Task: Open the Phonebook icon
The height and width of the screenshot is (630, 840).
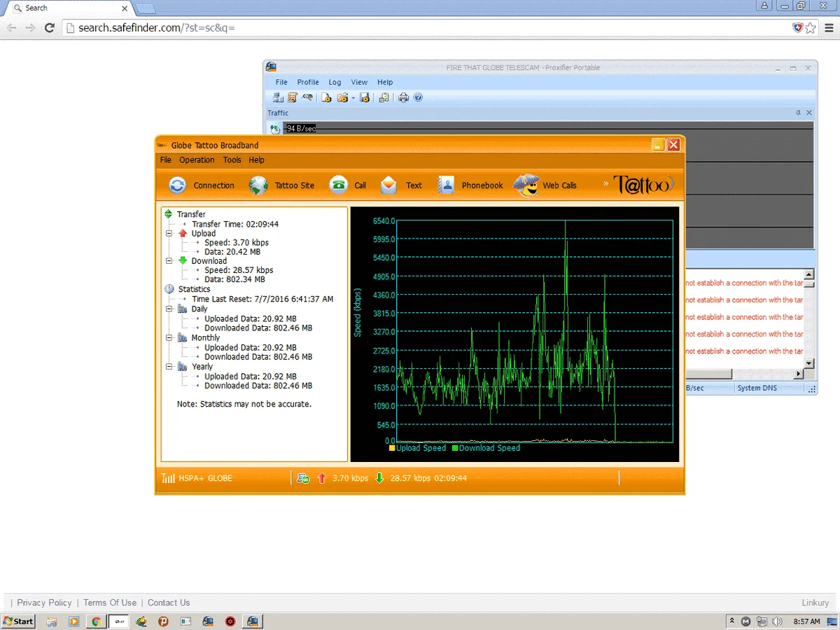Action: pyautogui.click(x=446, y=185)
